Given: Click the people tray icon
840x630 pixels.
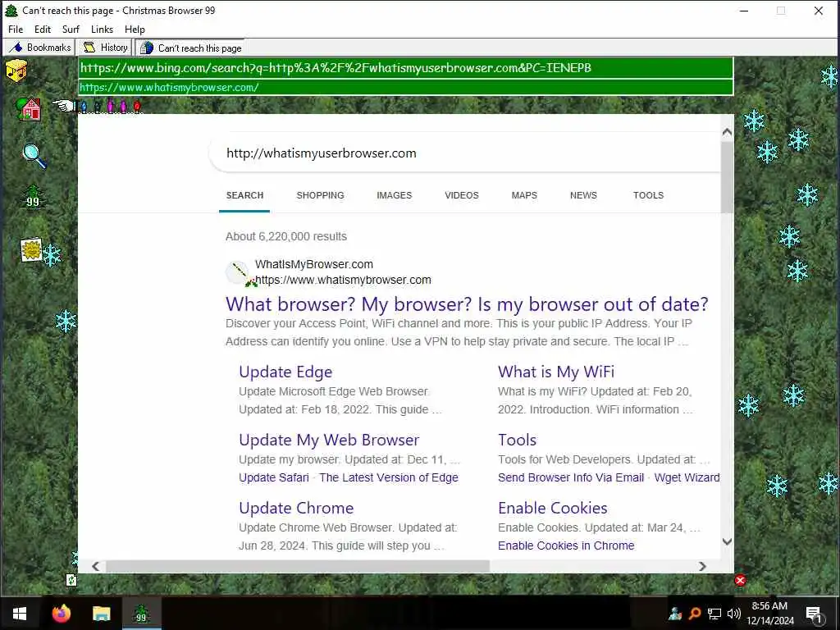Looking at the screenshot, I should coord(675,614).
